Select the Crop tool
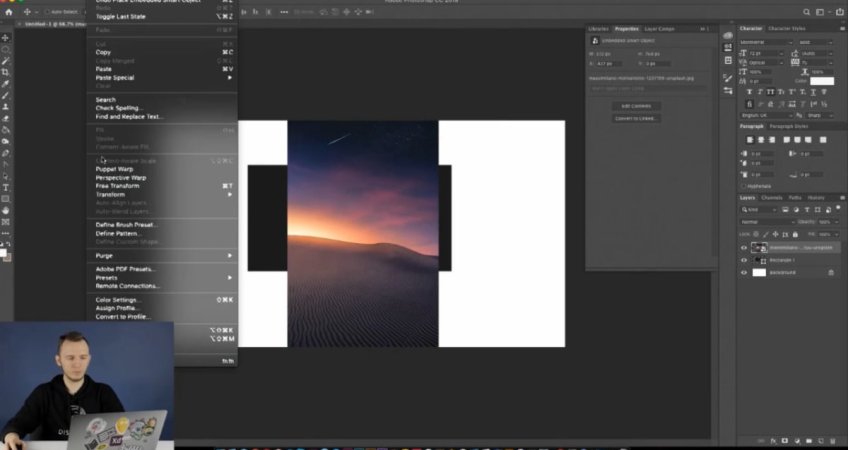Screen dimensions: 848x450 (6, 72)
